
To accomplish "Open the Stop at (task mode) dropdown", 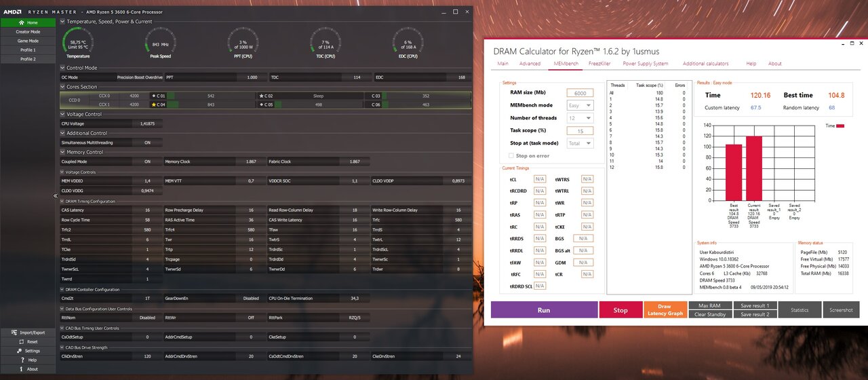I will pos(579,143).
